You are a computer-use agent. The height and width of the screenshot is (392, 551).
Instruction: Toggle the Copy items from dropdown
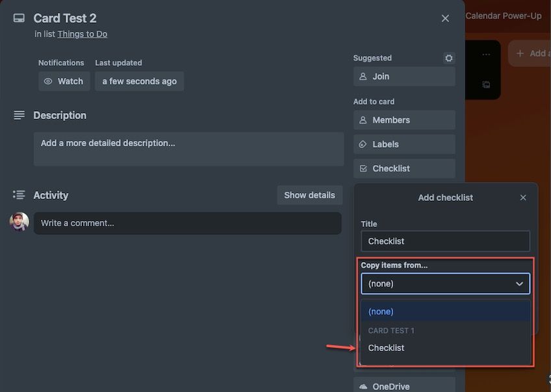tap(445, 283)
